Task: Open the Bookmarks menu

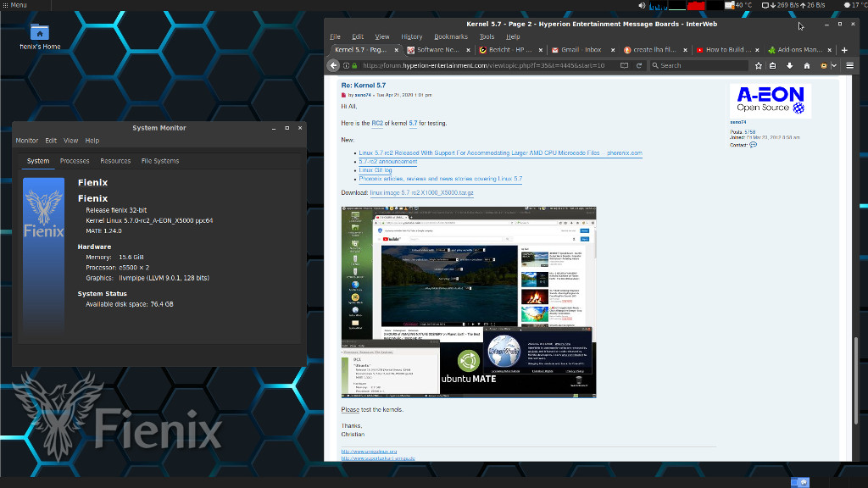Action: [451, 36]
